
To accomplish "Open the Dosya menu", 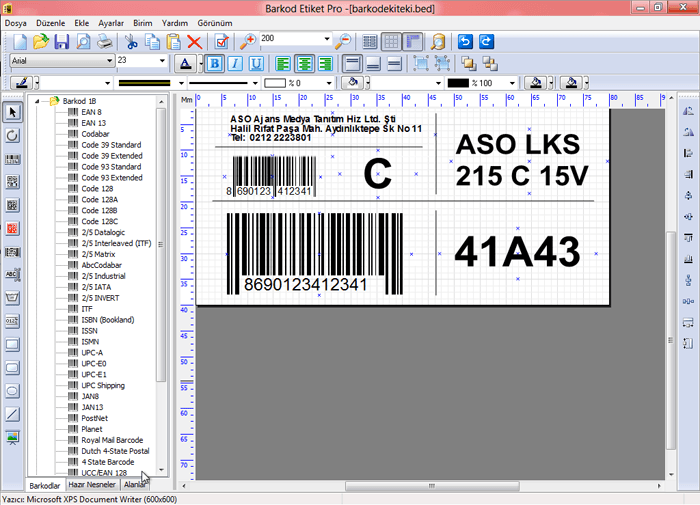I will [16, 23].
